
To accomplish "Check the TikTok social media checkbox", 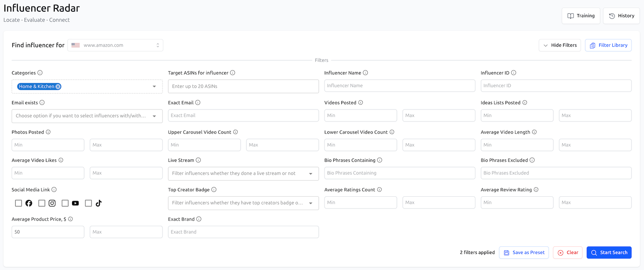I will tap(89, 203).
